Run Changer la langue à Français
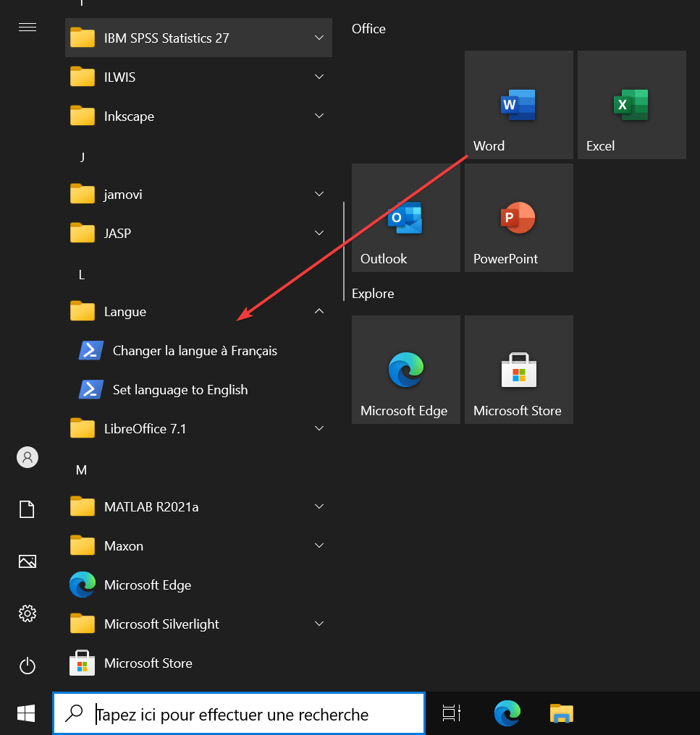 click(x=194, y=351)
